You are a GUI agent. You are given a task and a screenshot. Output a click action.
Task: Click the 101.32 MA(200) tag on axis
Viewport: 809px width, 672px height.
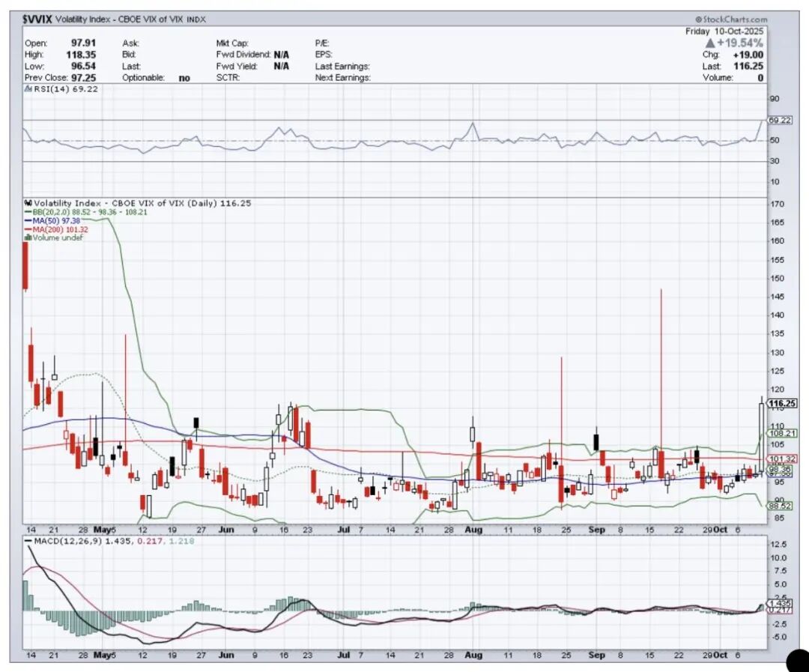782,458
